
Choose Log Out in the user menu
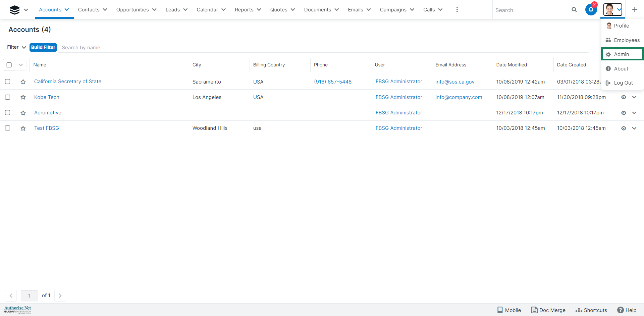click(623, 83)
